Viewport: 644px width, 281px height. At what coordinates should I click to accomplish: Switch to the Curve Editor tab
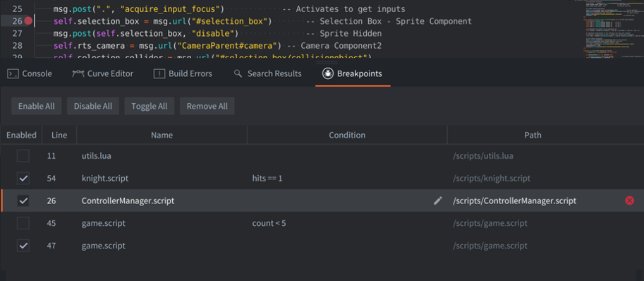click(x=103, y=73)
